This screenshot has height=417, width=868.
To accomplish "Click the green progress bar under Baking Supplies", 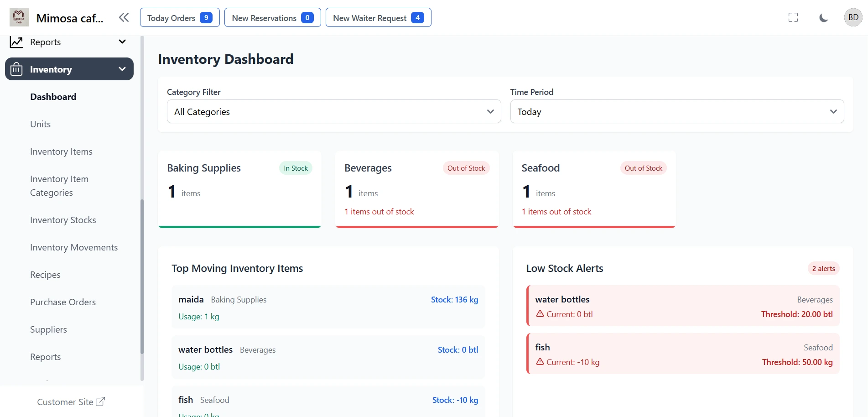I will (239, 226).
